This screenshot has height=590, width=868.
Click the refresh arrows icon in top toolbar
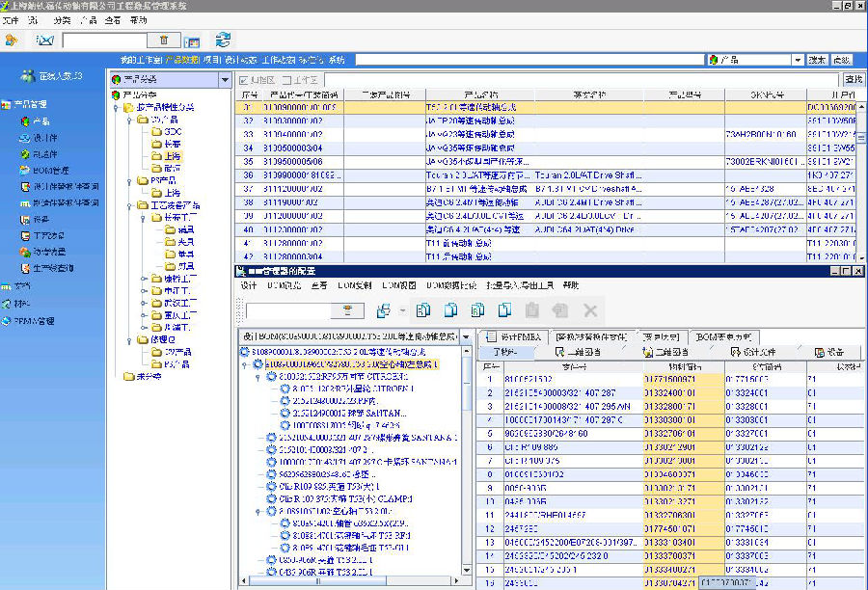[x=223, y=40]
